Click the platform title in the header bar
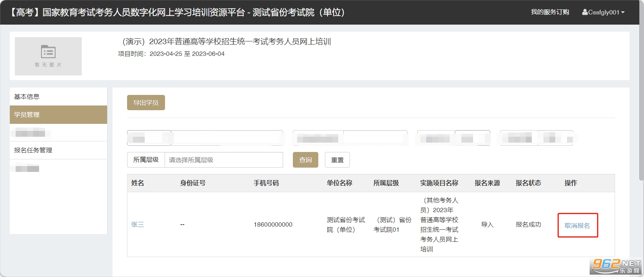Viewport: 644px width, 277px height. click(x=176, y=13)
